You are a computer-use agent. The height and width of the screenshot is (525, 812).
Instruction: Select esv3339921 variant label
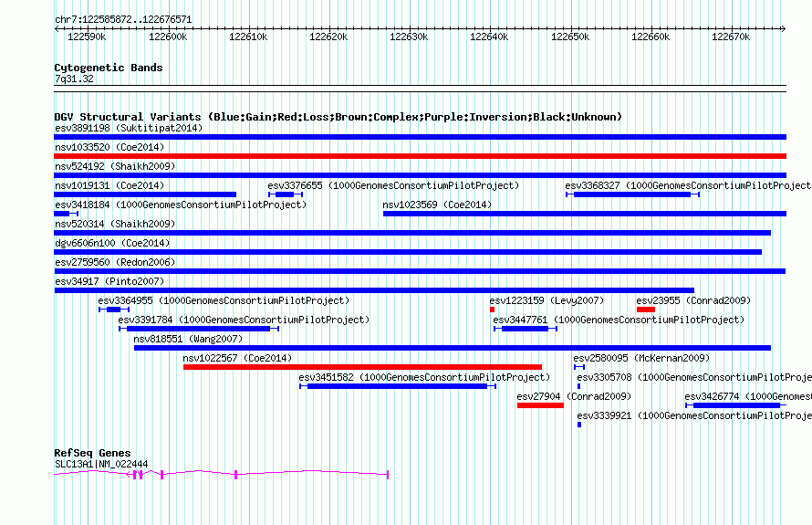point(694,415)
